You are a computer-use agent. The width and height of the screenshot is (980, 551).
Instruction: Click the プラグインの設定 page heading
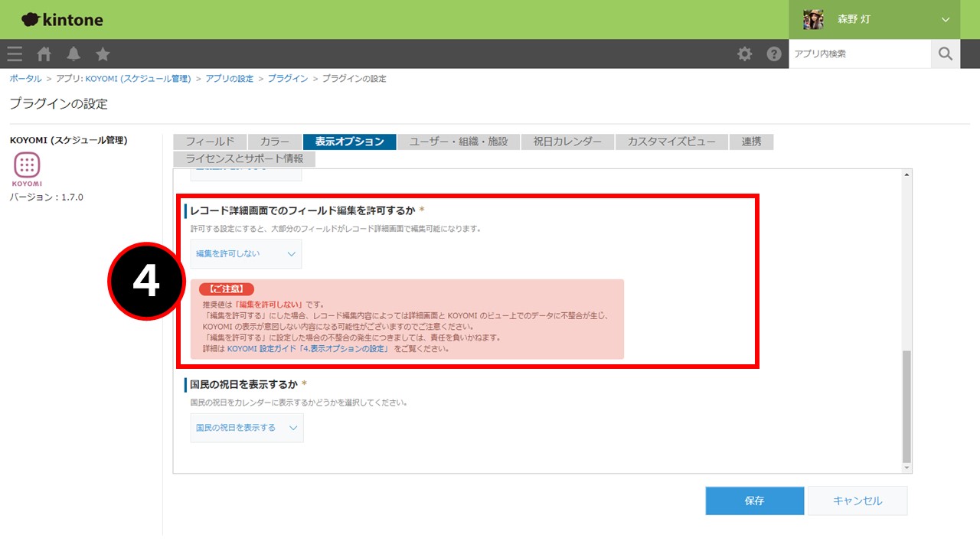(59, 103)
